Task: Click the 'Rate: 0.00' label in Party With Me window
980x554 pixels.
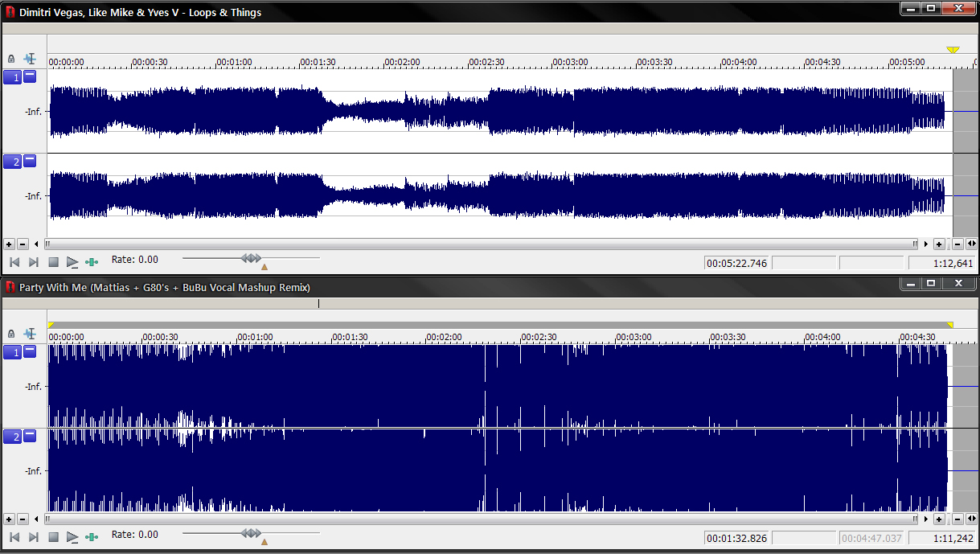Action: 135,535
